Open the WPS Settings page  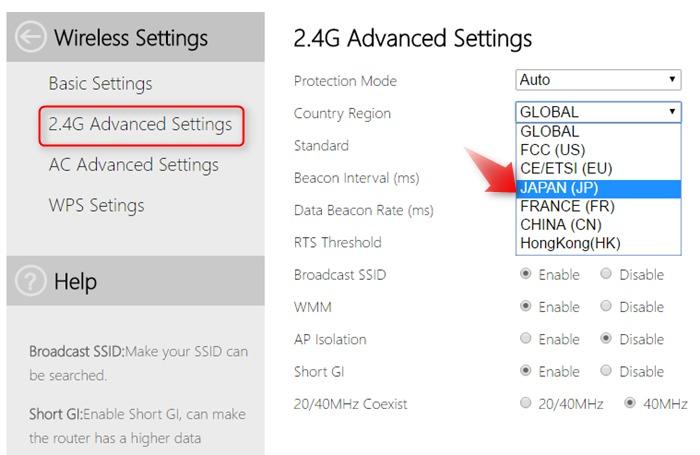tap(96, 205)
